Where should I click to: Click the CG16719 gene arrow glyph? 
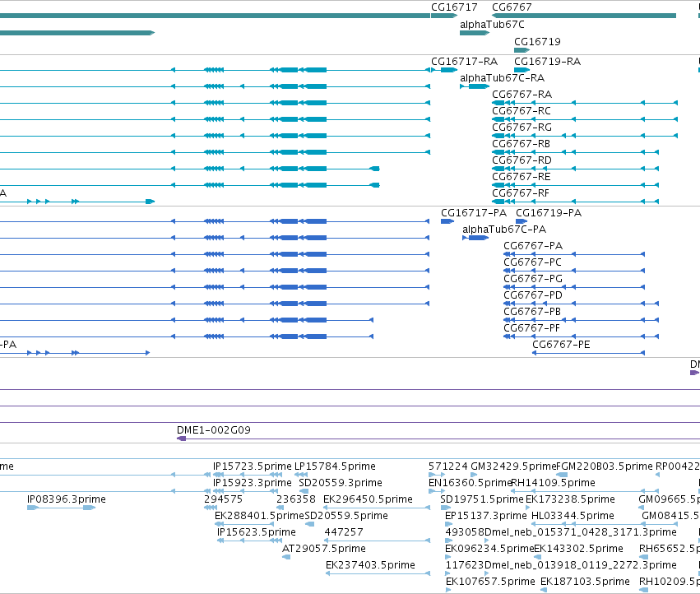point(522,50)
